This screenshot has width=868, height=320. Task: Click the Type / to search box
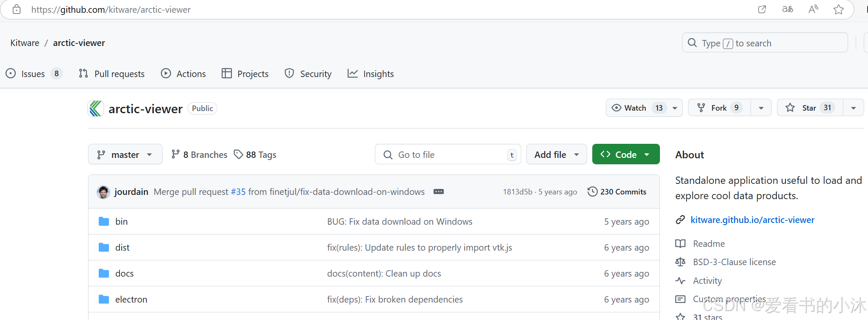pos(765,43)
